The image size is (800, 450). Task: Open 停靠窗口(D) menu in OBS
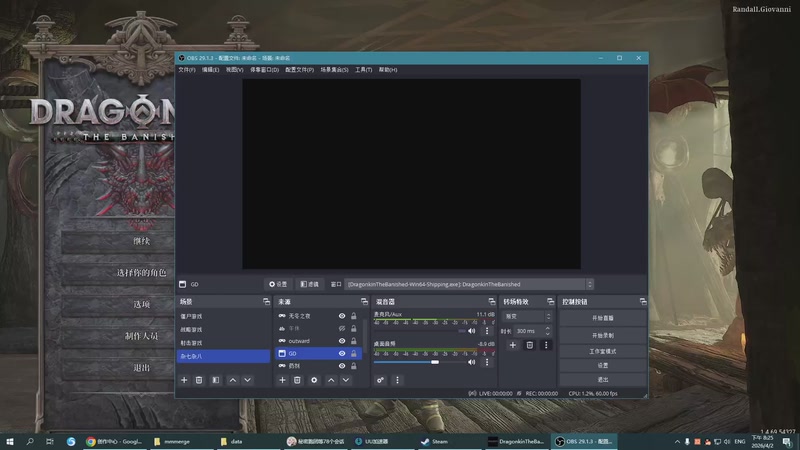[x=264, y=70]
